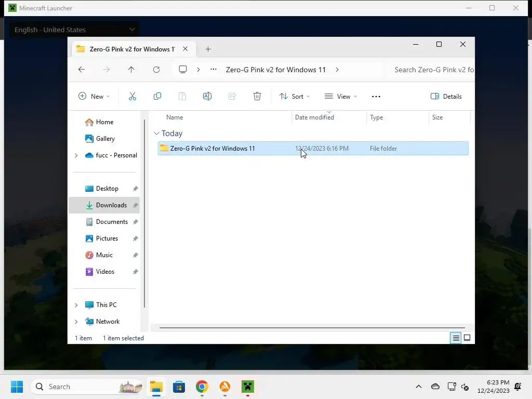Close the Zero-G Pink v2 tab
This screenshot has height=399, width=532.
pos(185,49)
